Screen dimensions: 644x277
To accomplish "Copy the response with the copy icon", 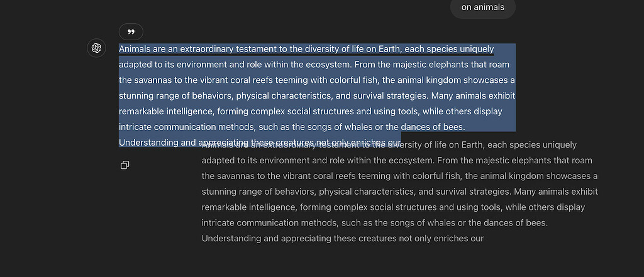I will click(x=125, y=165).
